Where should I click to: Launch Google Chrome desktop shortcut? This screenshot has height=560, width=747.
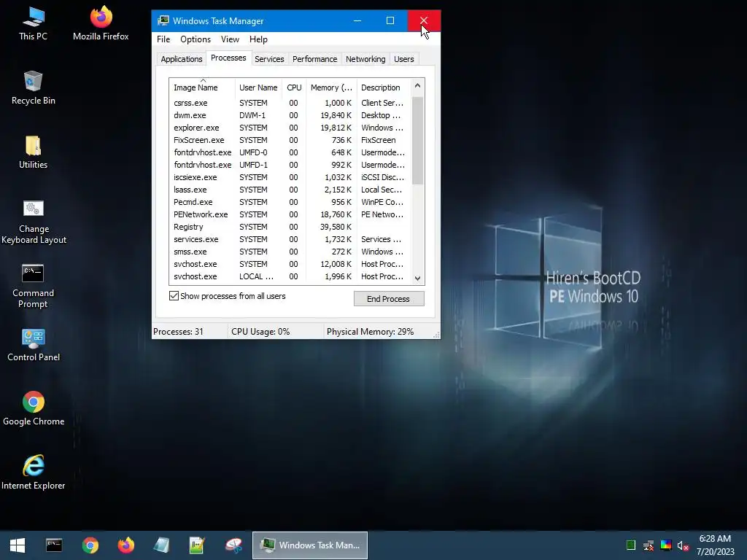click(x=34, y=409)
